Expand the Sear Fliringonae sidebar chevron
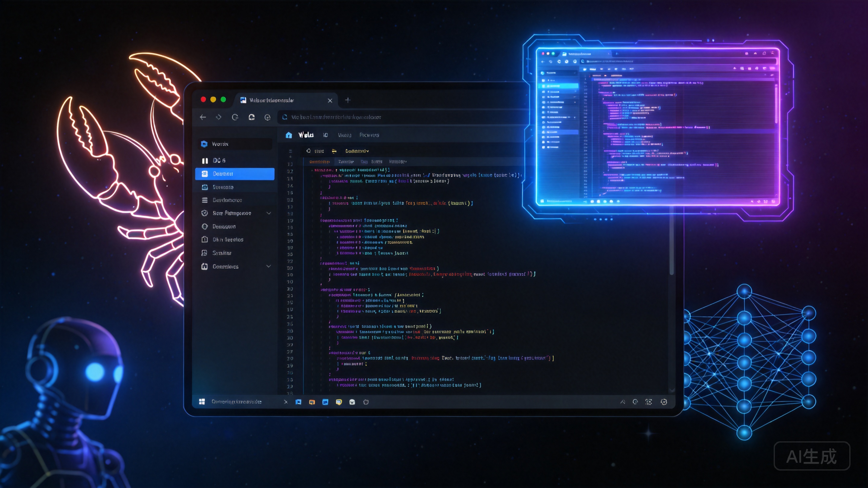Screen dimensions: 868x488 point(269,213)
